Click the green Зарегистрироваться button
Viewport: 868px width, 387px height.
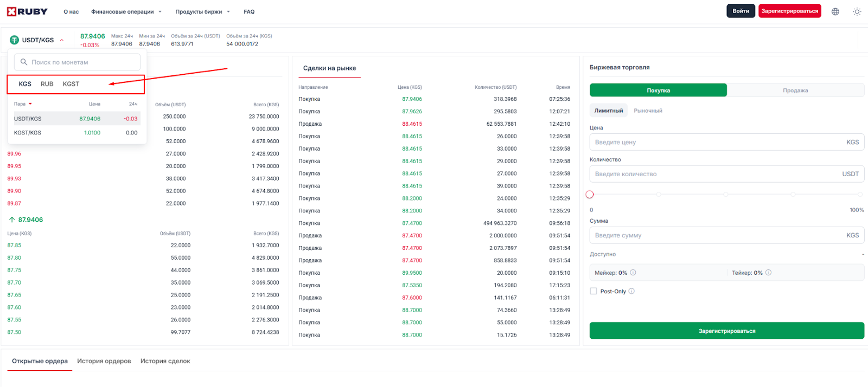(x=726, y=331)
